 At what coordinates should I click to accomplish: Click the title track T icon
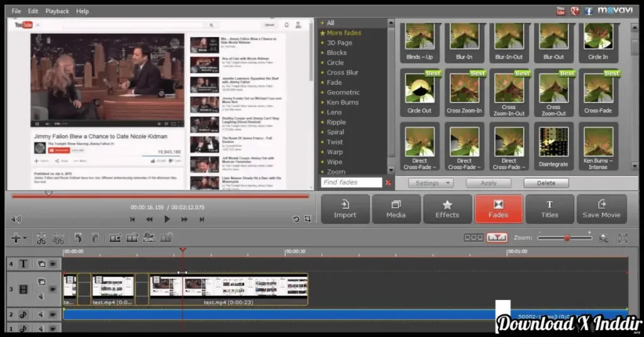coord(23,264)
